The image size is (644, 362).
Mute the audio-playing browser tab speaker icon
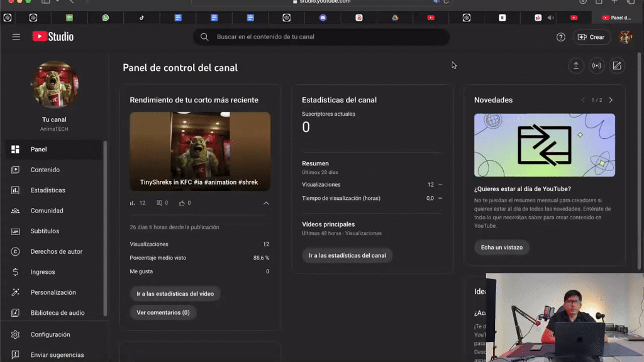tap(551, 18)
